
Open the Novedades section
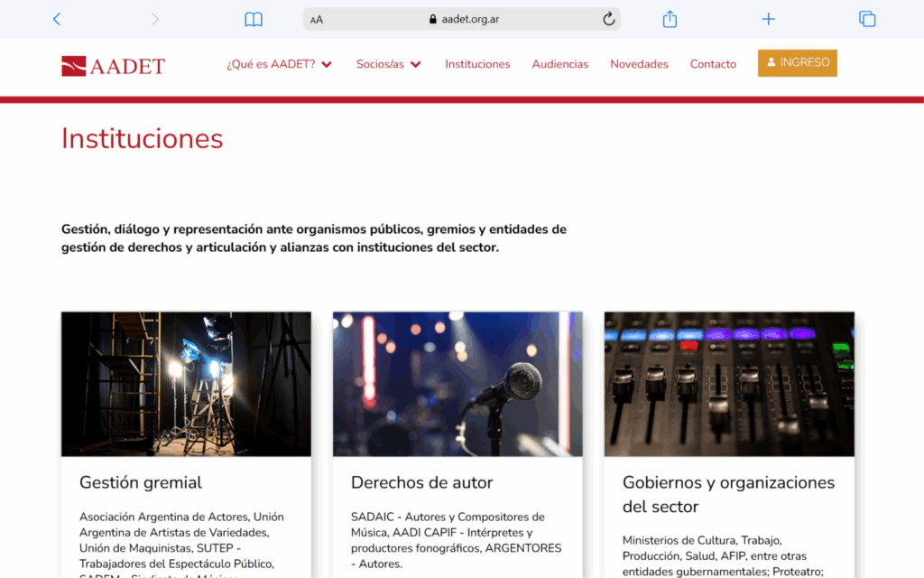click(639, 64)
